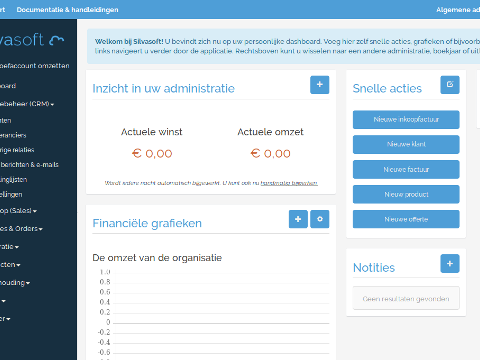The image size is (480, 360).
Task: Click the Geen resultaten gevonden box
Action: click(x=406, y=298)
